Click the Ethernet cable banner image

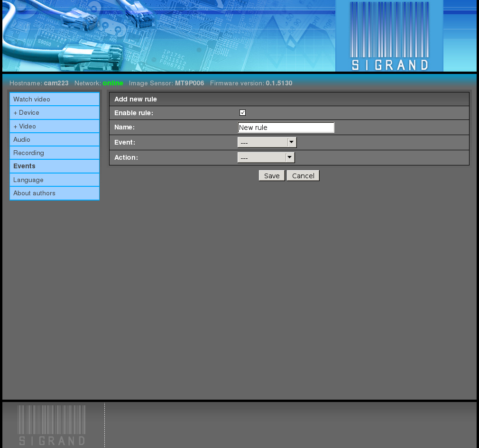point(169,36)
